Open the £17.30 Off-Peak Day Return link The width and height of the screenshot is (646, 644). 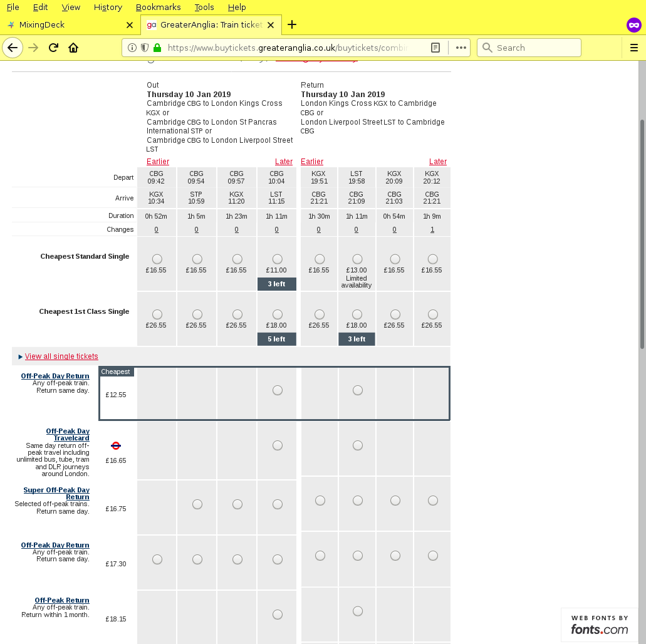(55, 545)
